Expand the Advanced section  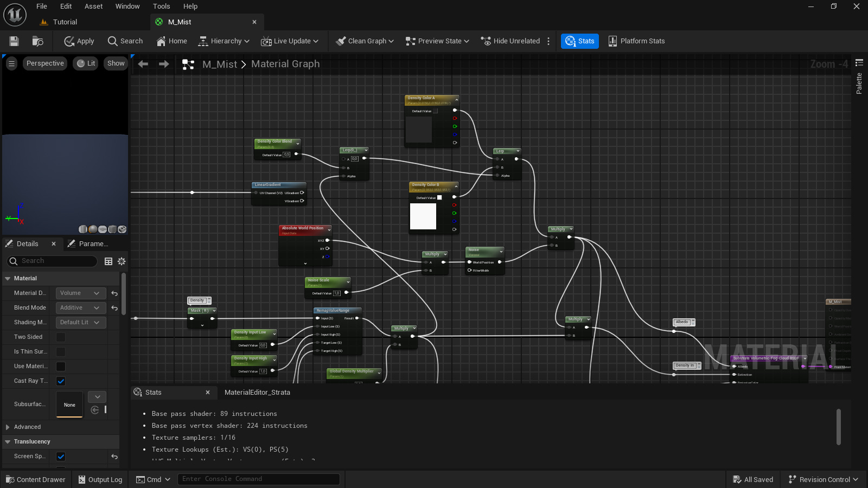coord(8,427)
